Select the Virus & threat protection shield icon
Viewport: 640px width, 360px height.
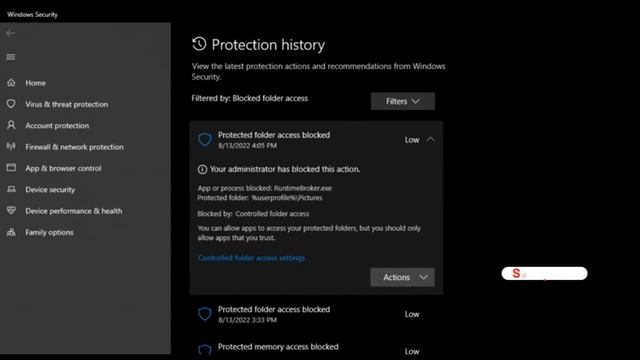pyautogui.click(x=11, y=104)
